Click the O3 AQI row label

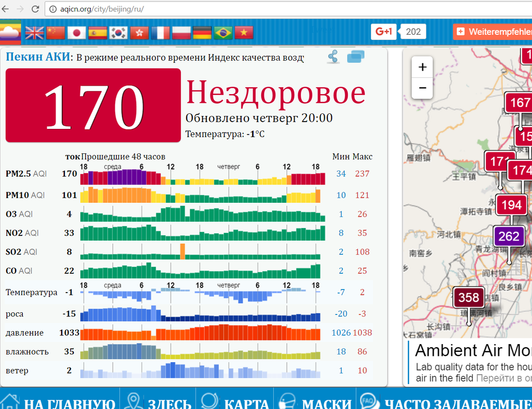click(x=19, y=214)
